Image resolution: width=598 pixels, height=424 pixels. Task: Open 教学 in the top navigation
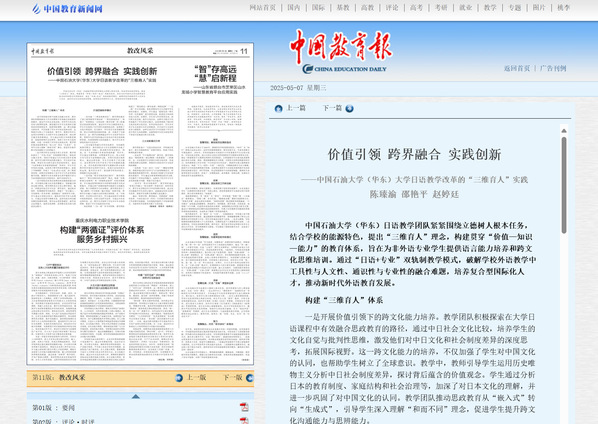click(490, 8)
